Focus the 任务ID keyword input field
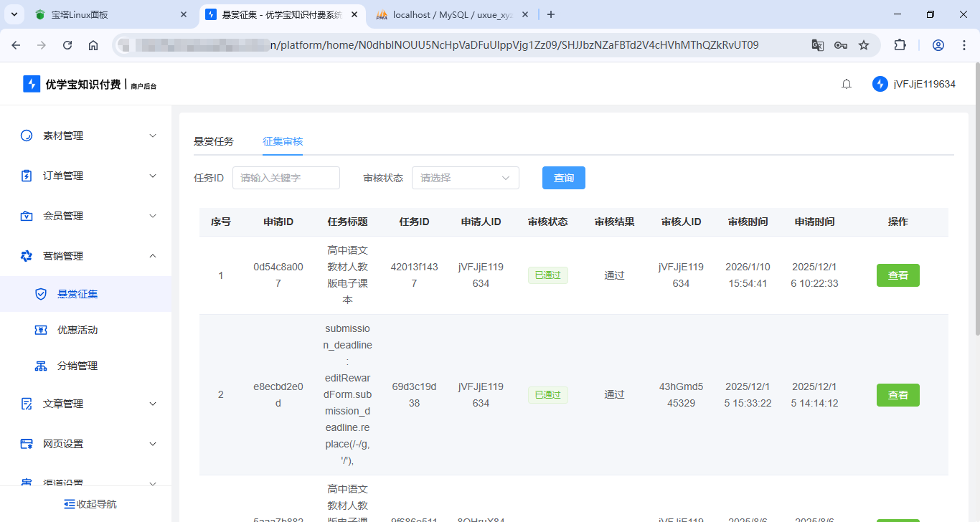The height and width of the screenshot is (522, 980). (286, 178)
